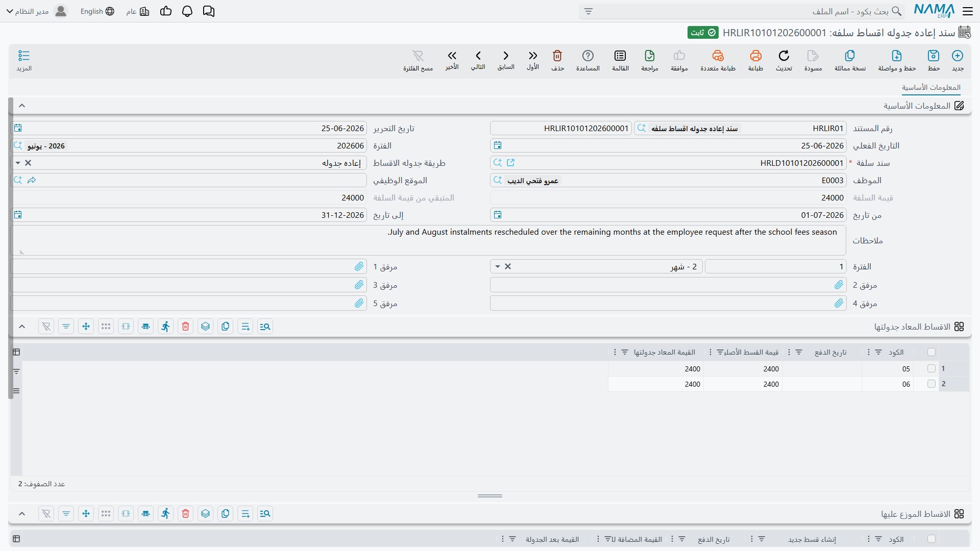Open notifications bell icon
Viewport: 980px width, 551px height.
pyautogui.click(x=187, y=11)
